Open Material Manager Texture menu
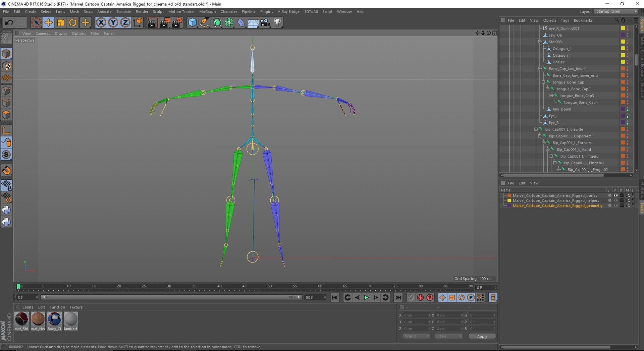Screen dimensions: 644x351 76,307
